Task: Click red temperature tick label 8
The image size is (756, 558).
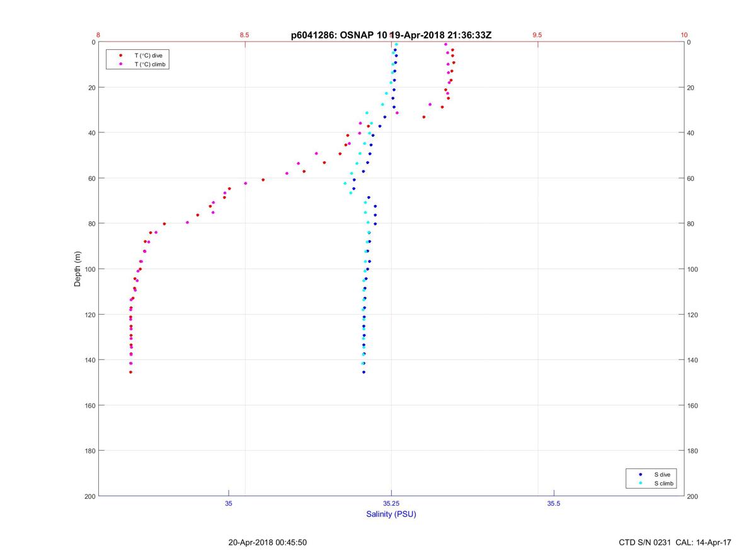Action: coord(98,35)
